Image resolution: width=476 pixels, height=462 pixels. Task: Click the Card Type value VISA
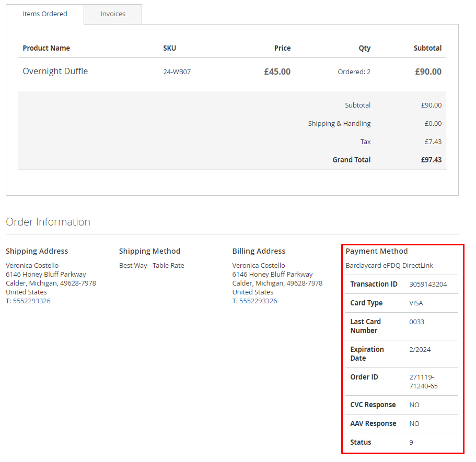click(x=416, y=303)
